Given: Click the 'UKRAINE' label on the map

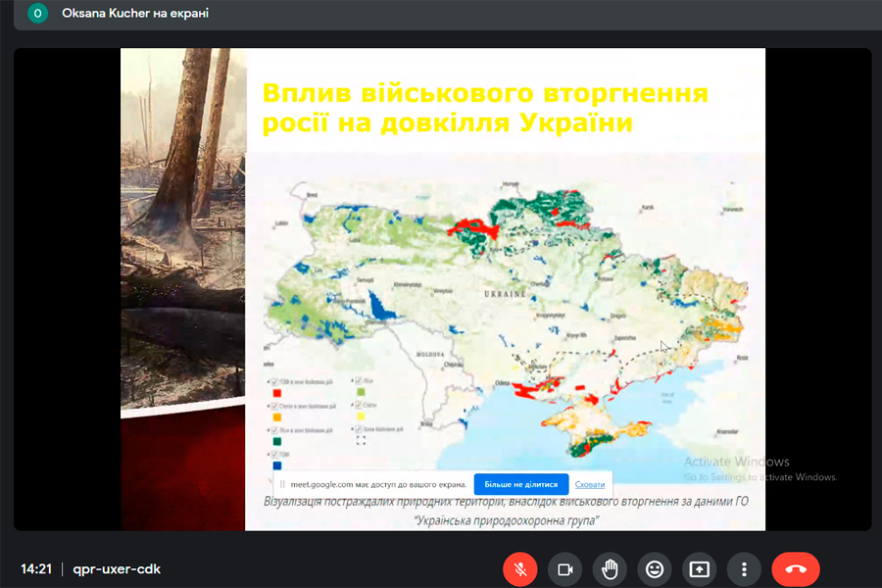Looking at the screenshot, I should [505, 294].
